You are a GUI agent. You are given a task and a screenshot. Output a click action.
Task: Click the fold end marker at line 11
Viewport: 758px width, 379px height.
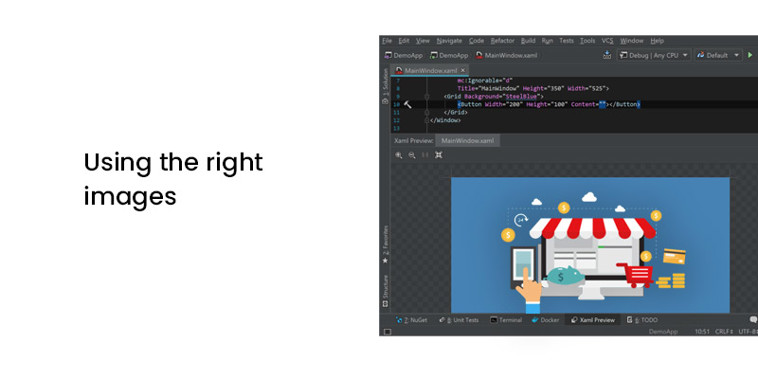pos(427,112)
